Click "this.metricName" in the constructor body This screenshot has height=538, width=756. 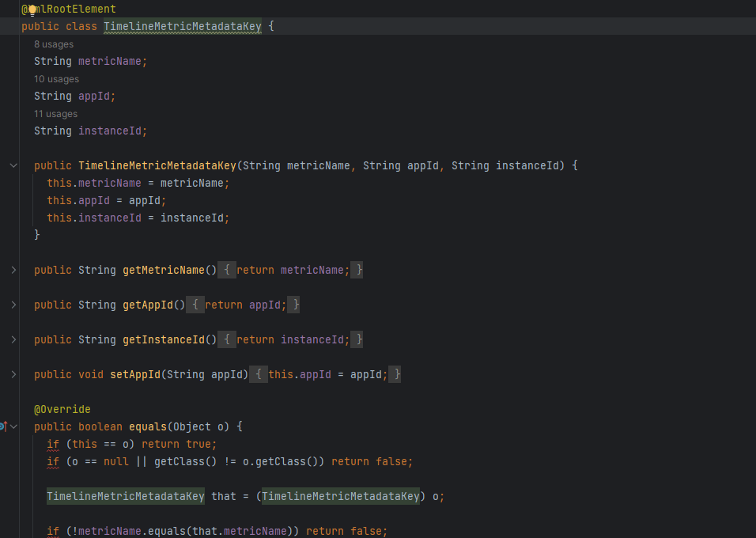94,184
